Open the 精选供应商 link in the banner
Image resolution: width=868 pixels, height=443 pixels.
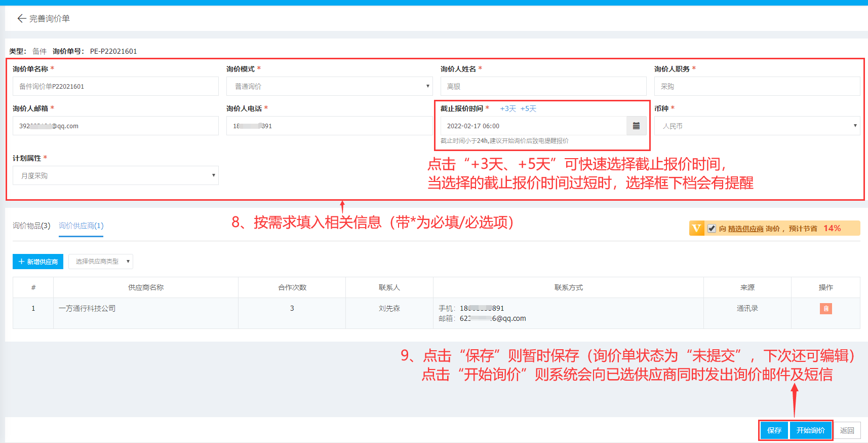pyautogui.click(x=745, y=229)
